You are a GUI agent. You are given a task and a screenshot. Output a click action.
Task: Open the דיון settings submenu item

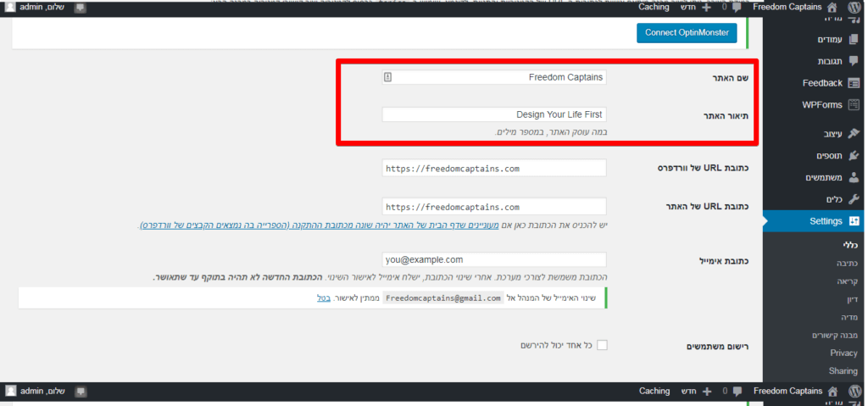point(852,300)
